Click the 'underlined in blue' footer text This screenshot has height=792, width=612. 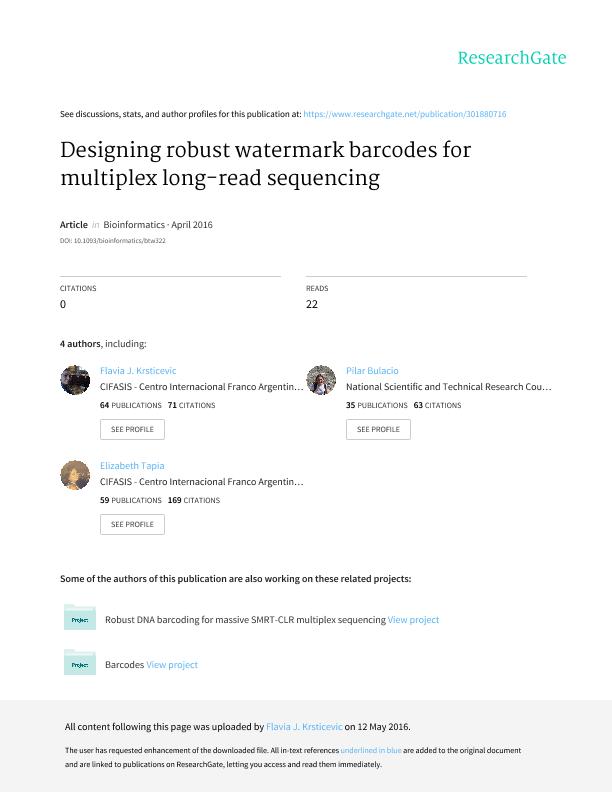tap(371, 750)
